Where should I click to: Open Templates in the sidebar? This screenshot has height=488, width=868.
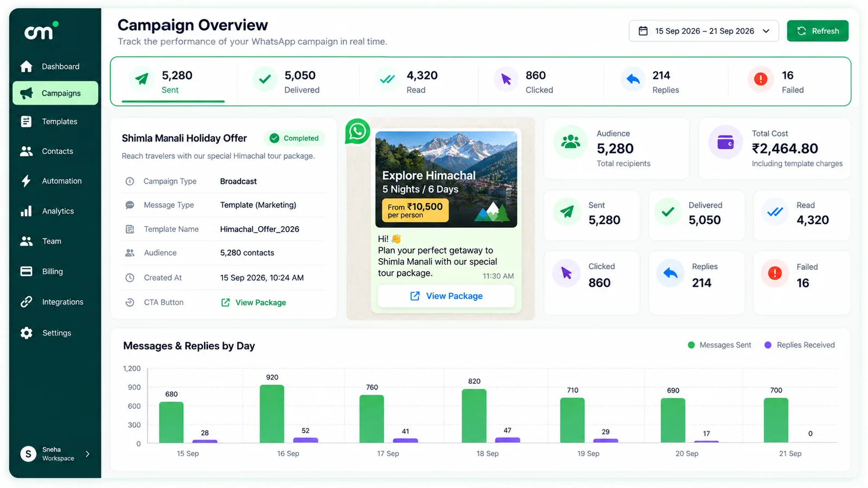click(55, 121)
